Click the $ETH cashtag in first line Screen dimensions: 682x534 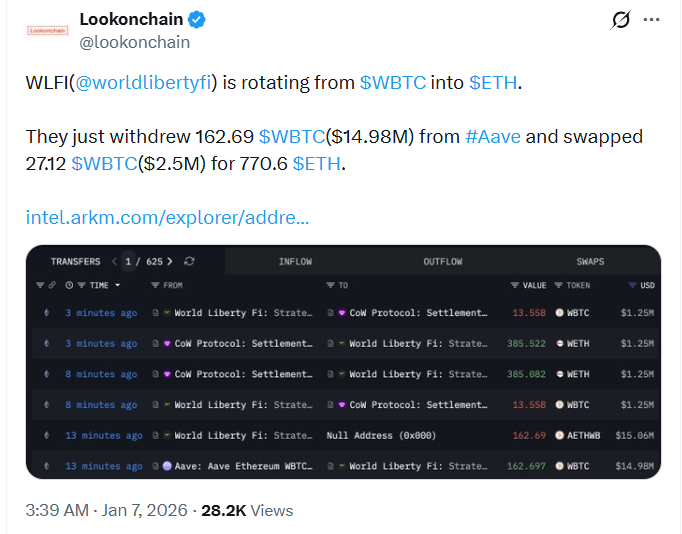(x=493, y=83)
